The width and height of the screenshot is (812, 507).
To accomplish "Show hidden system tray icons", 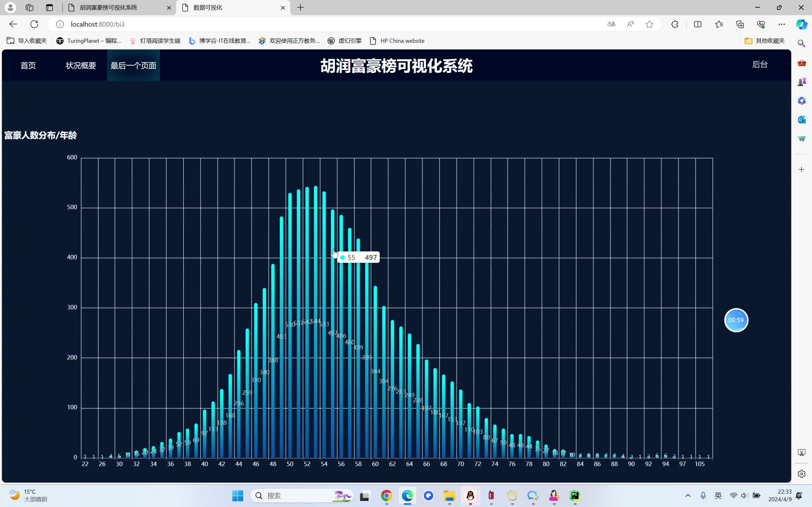I will [688, 496].
